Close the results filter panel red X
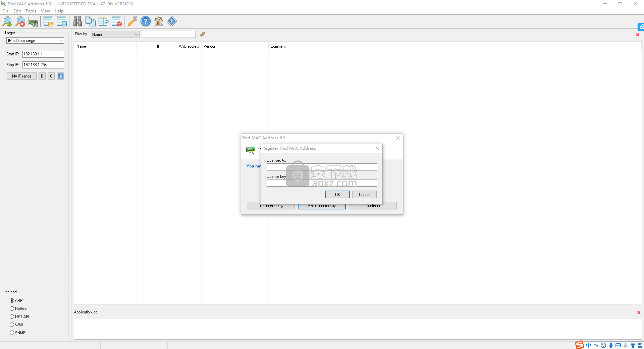644x349 pixels. pos(638,35)
